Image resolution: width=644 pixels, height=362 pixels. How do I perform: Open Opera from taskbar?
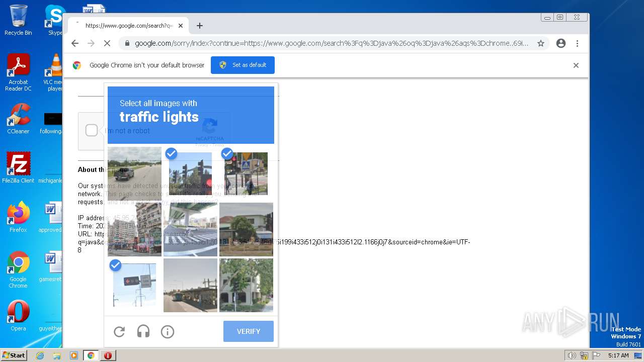coord(108,355)
